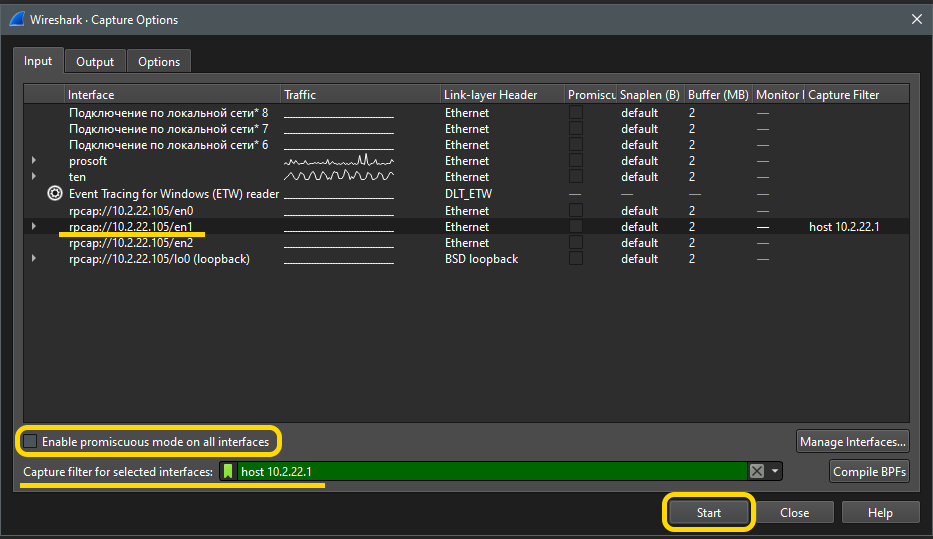
Task: Click the gear icon beside ETW reader
Action: (x=55, y=193)
